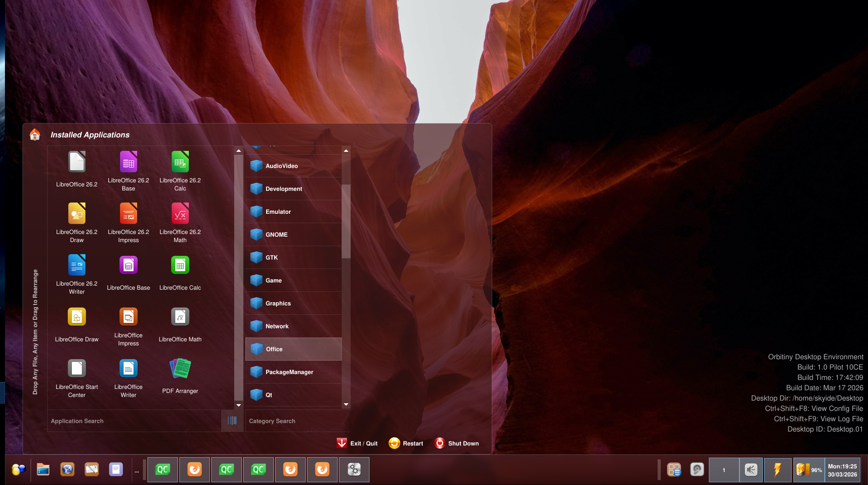Launch LibreOffice Start Center
Screen dimensions: 868x485
pos(76,376)
